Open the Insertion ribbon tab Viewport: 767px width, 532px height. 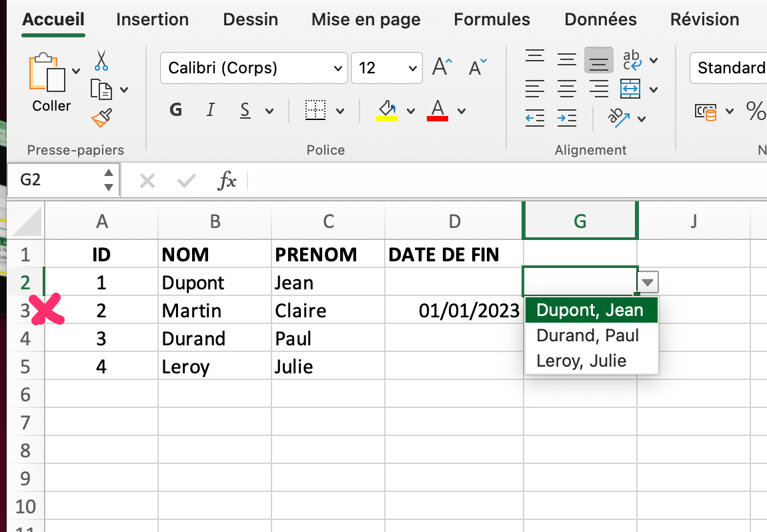click(x=152, y=19)
